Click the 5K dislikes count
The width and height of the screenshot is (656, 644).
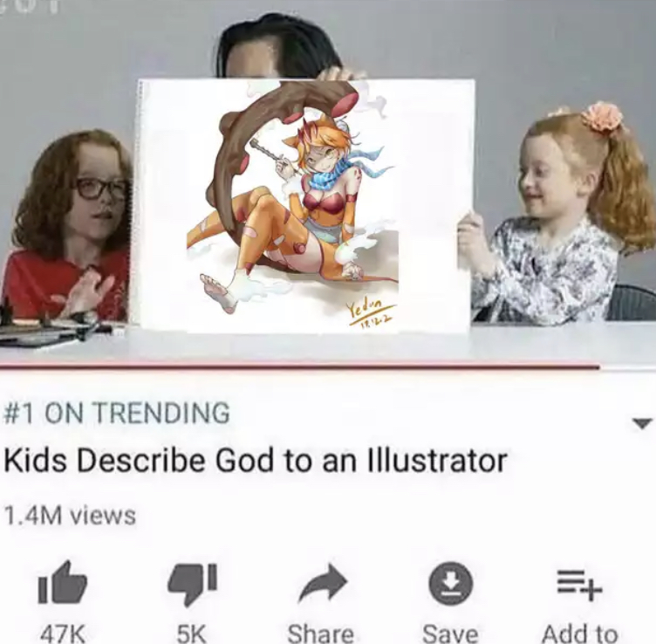[192, 634]
